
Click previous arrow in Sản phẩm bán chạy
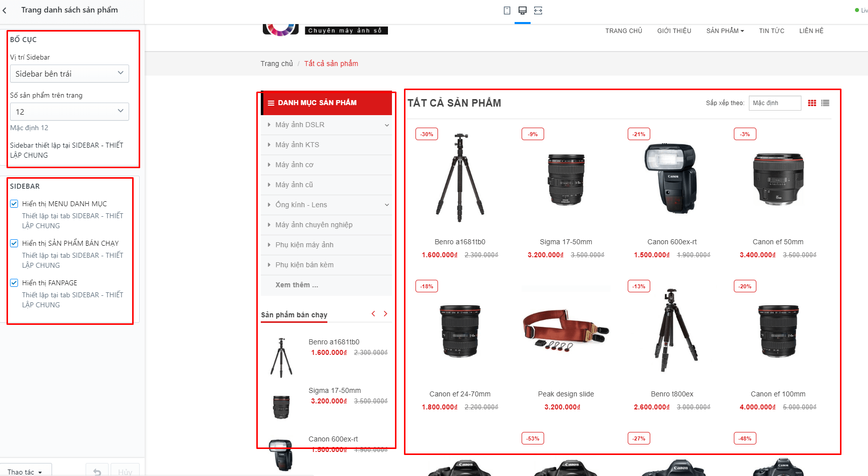(x=373, y=314)
